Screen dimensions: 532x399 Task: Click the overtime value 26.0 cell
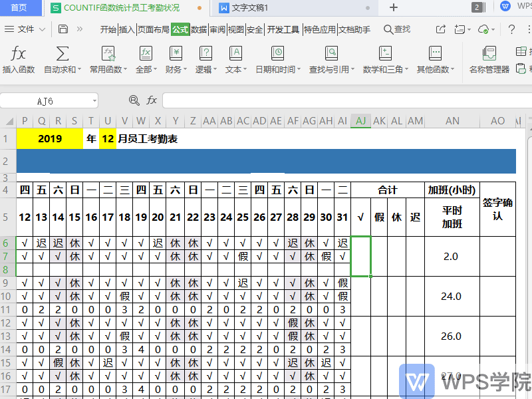452,336
